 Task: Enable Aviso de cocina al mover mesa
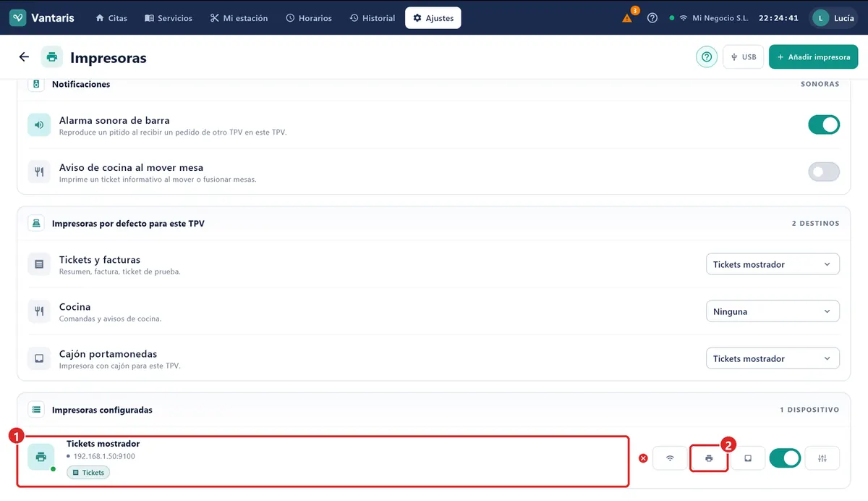pos(824,172)
